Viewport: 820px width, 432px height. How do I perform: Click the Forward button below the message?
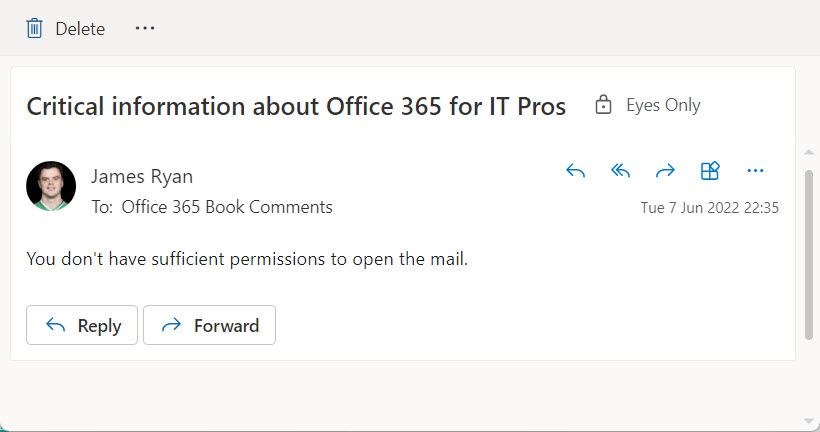point(210,325)
